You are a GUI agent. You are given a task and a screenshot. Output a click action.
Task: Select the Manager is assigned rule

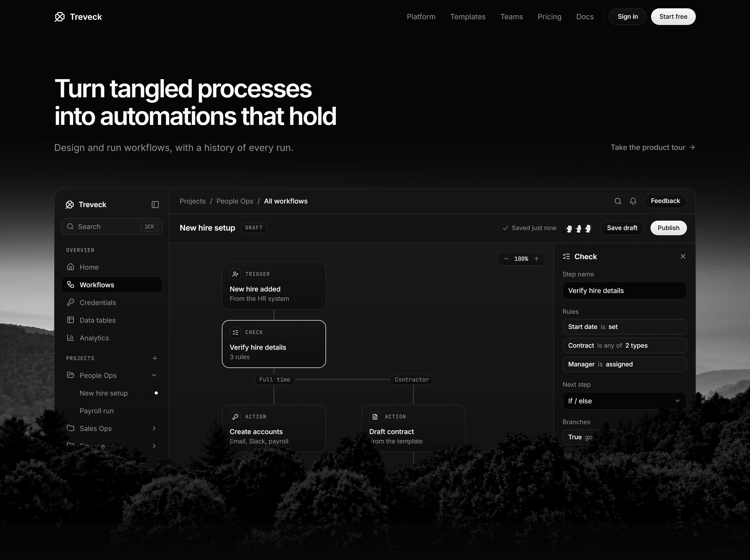point(624,364)
